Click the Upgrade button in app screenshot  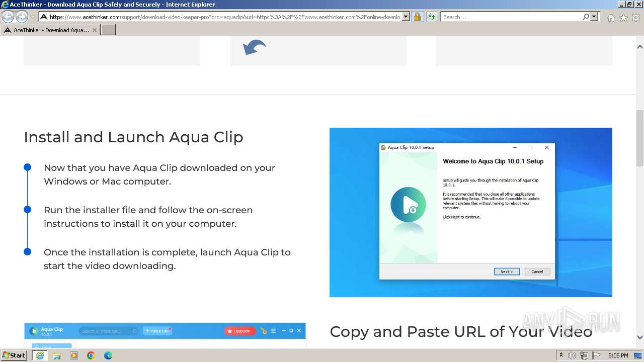(x=239, y=331)
